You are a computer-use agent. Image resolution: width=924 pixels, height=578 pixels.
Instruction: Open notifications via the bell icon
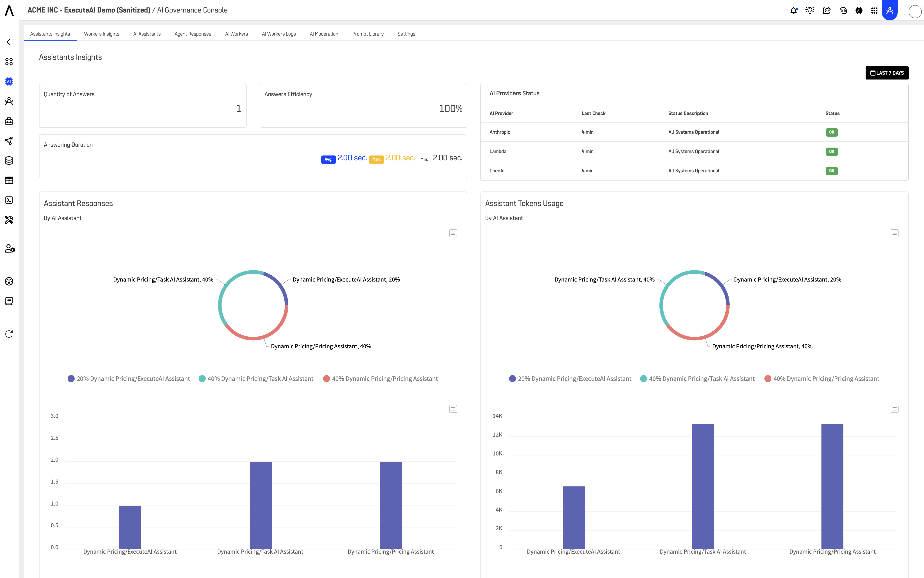click(794, 10)
